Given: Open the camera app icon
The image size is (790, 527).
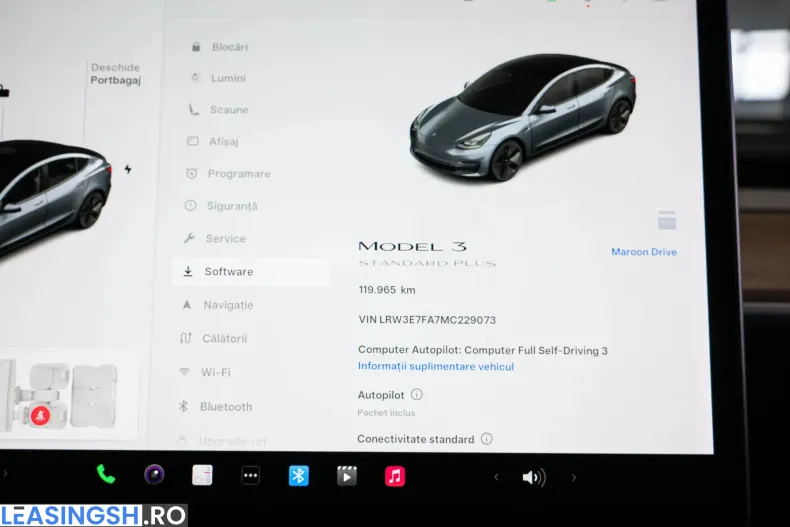Looking at the screenshot, I should coord(154,475).
